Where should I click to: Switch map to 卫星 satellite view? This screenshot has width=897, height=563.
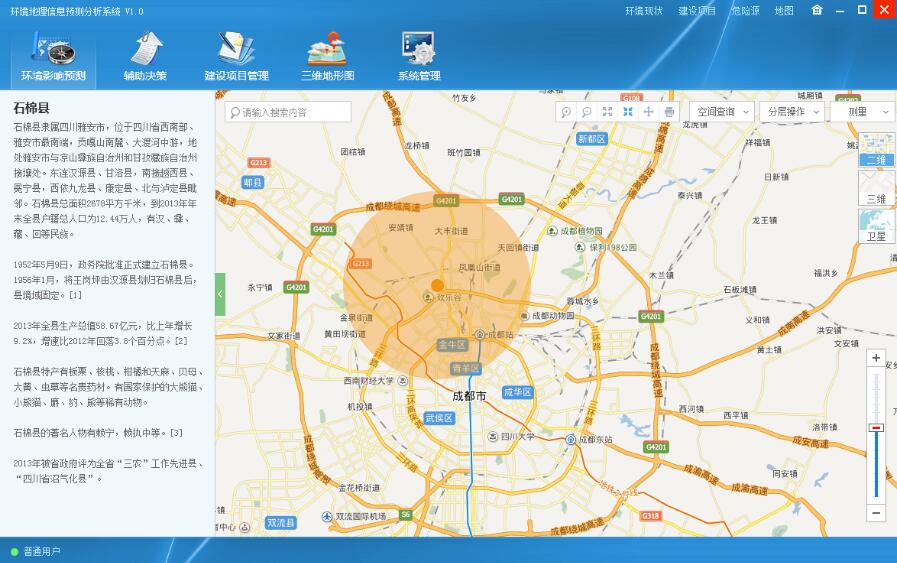point(876,226)
